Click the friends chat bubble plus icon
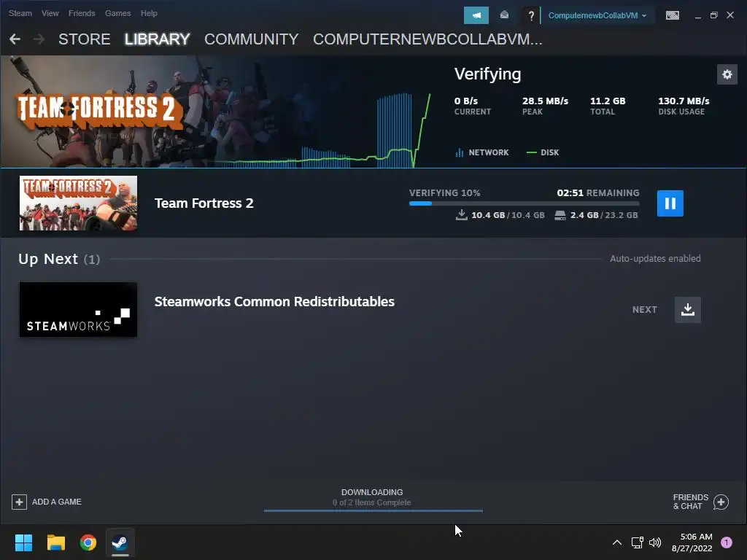747x560 pixels. (x=721, y=502)
